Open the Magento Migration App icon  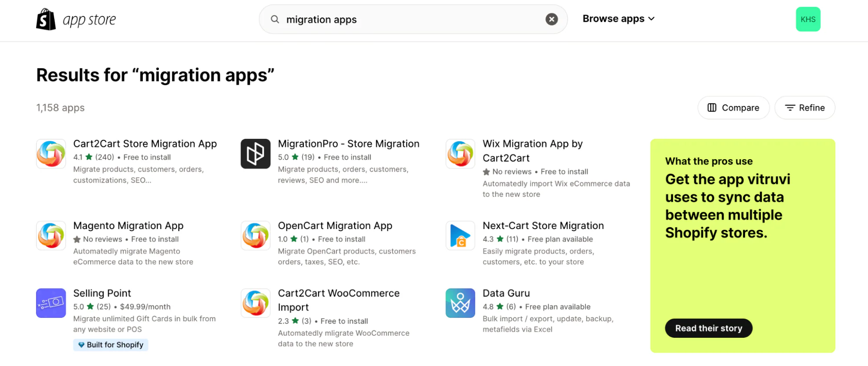(51, 235)
